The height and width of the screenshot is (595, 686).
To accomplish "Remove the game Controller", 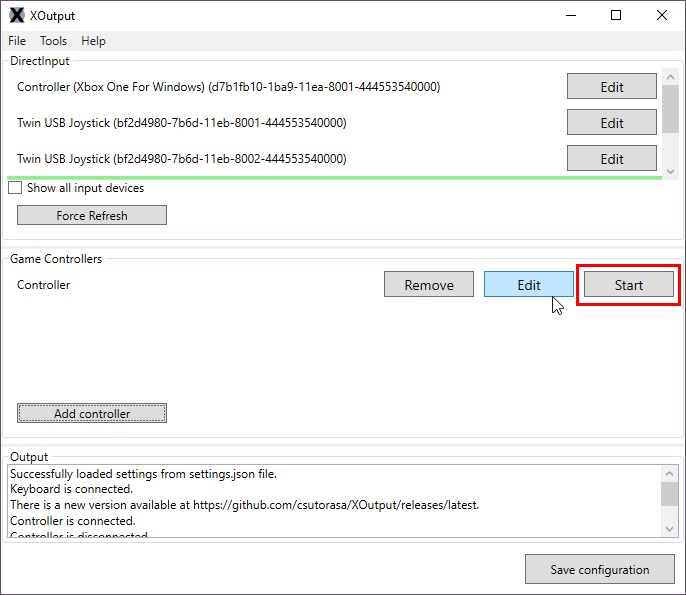I will [x=429, y=284].
